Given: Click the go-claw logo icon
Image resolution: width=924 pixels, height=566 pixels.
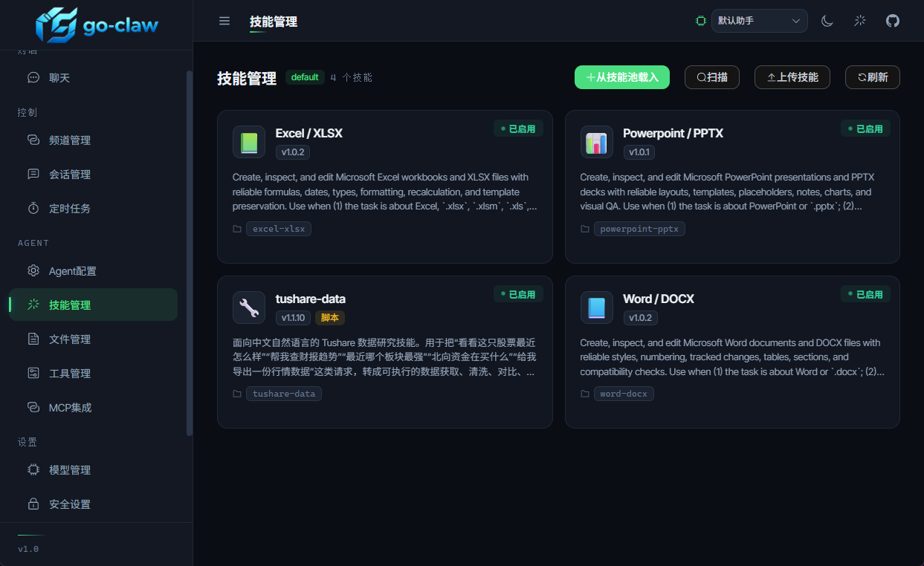Looking at the screenshot, I should pyautogui.click(x=56, y=25).
